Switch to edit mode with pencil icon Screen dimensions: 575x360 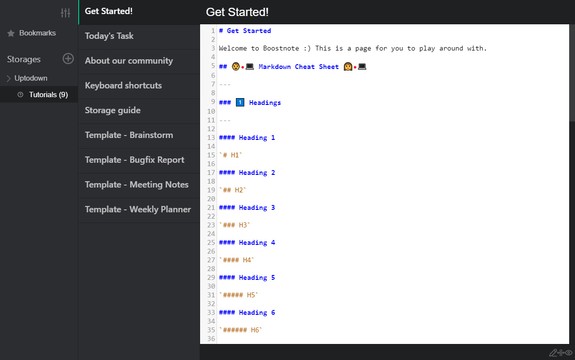(553, 353)
